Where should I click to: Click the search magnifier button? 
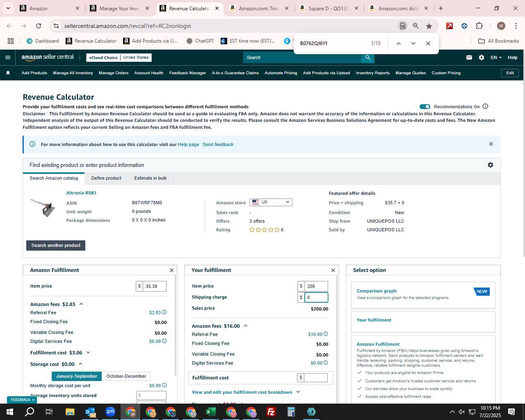(368, 57)
